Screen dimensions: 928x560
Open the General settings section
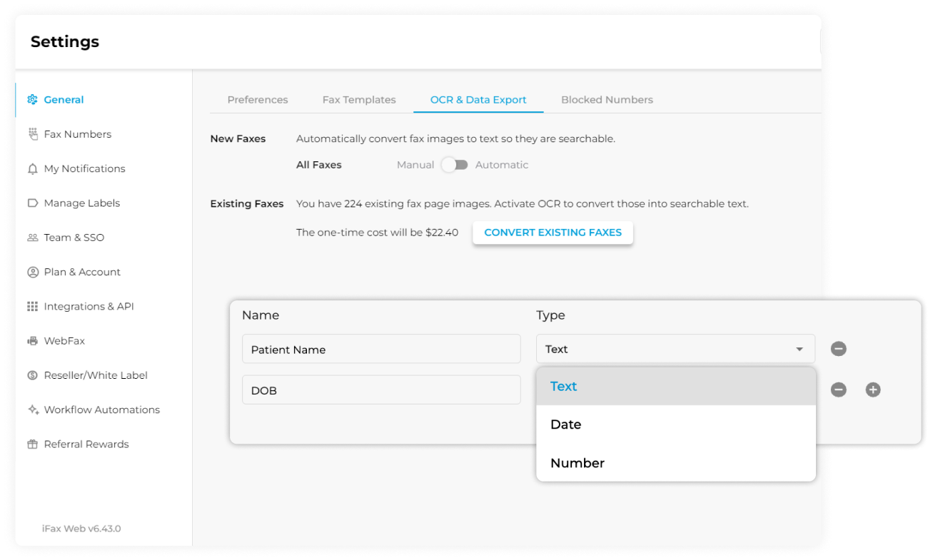click(x=62, y=99)
